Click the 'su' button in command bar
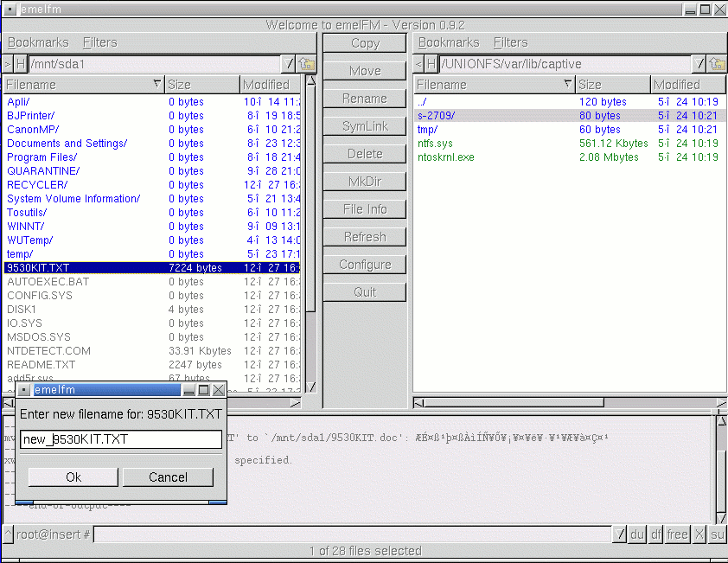The height and width of the screenshot is (563, 728). [x=717, y=534]
